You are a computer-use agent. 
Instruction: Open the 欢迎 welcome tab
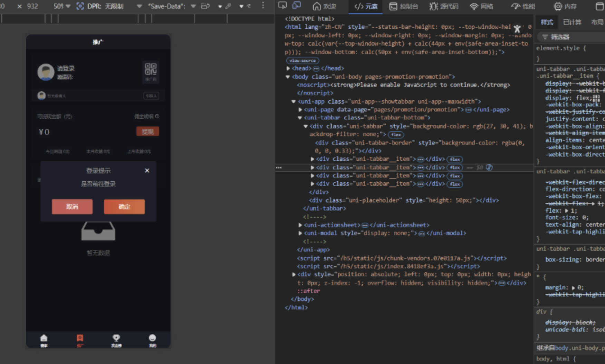coord(324,6)
